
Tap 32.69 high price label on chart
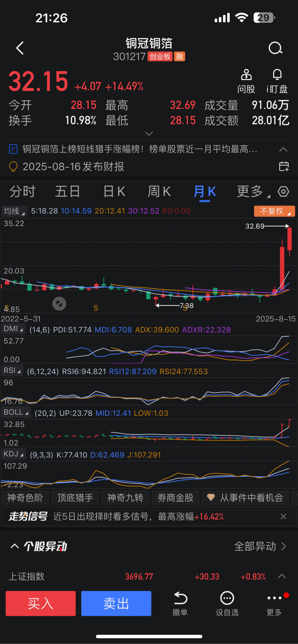click(x=255, y=226)
